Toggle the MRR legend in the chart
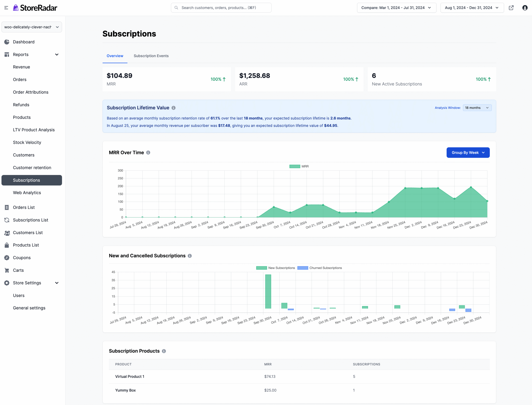This screenshot has width=532, height=405. click(299, 166)
